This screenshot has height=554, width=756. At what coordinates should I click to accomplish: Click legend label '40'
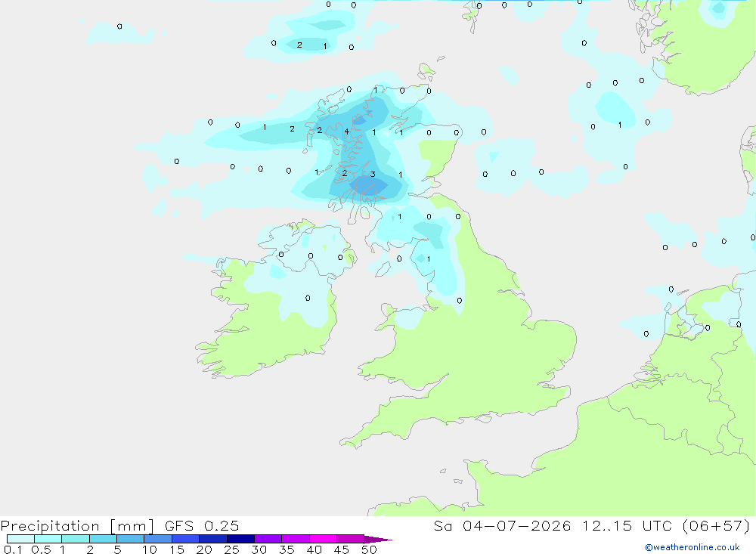(x=314, y=549)
